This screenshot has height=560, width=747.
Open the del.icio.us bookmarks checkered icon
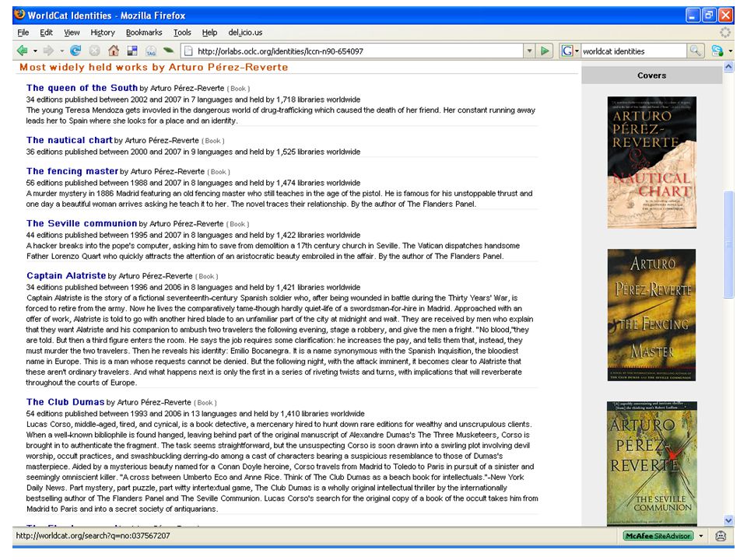[x=132, y=51]
